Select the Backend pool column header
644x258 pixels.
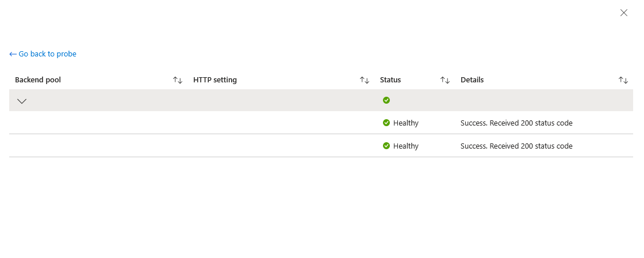pos(38,80)
